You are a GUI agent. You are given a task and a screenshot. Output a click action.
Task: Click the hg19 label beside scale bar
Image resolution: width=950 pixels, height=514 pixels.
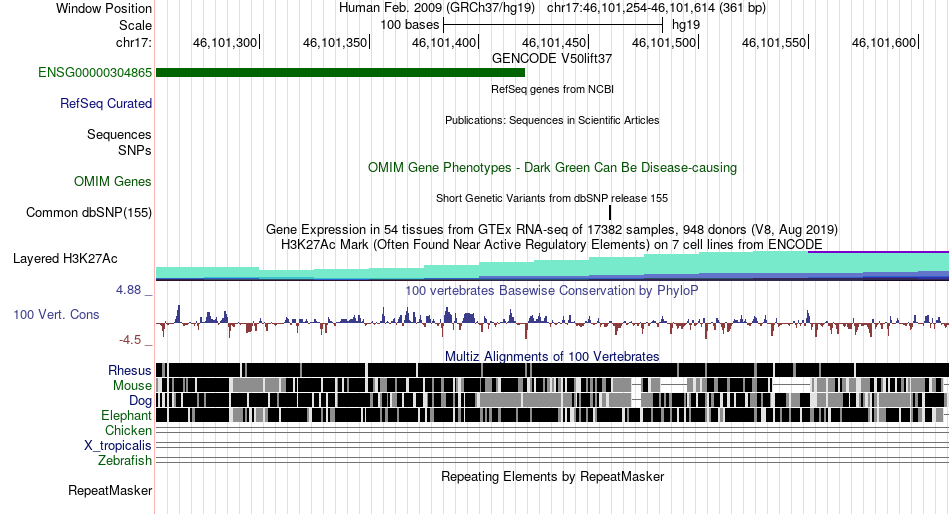click(686, 25)
